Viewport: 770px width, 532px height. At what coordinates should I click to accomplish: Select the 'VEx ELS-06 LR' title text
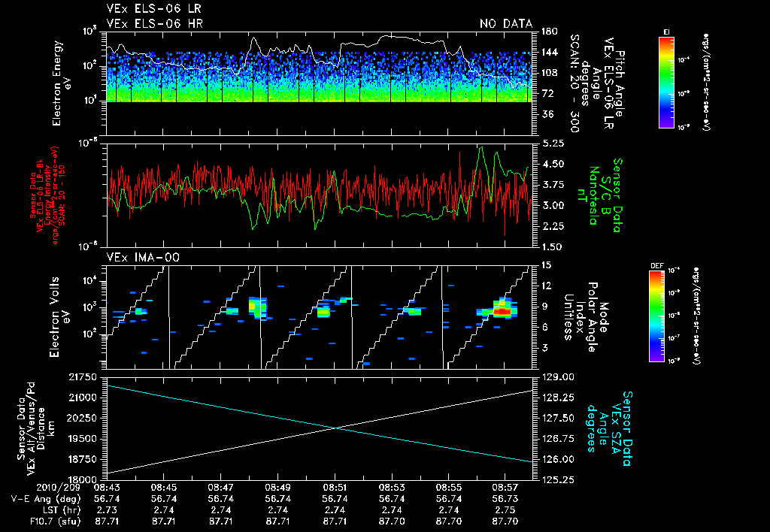point(153,8)
